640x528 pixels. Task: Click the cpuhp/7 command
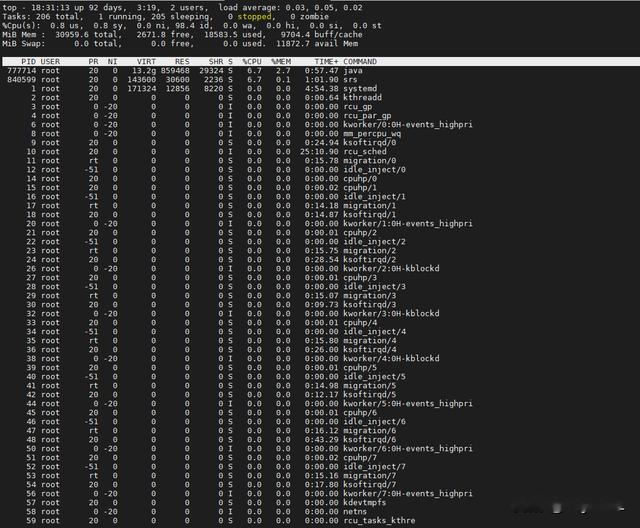click(360, 457)
